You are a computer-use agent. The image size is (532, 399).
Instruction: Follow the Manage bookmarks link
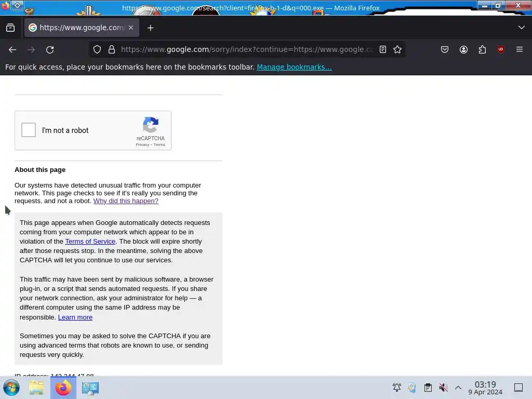294,67
